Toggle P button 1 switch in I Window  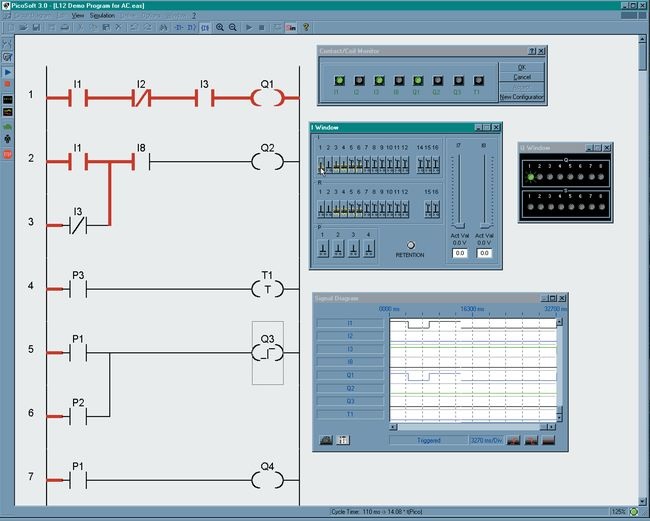(324, 248)
